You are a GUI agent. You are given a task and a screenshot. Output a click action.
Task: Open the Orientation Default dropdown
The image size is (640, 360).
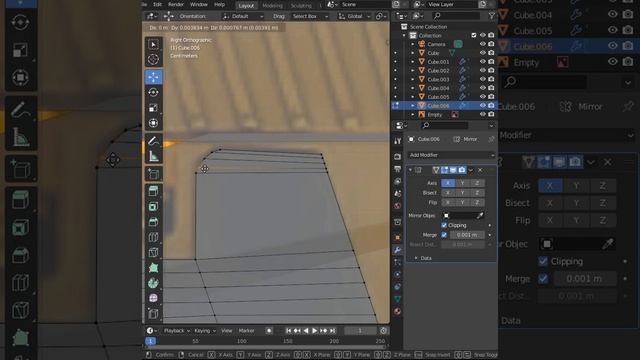[243, 16]
